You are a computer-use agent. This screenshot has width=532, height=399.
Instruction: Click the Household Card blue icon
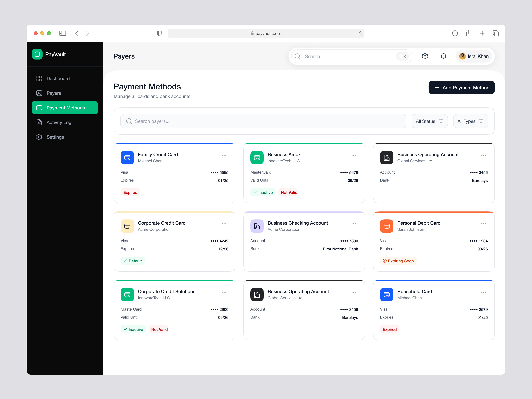(387, 295)
